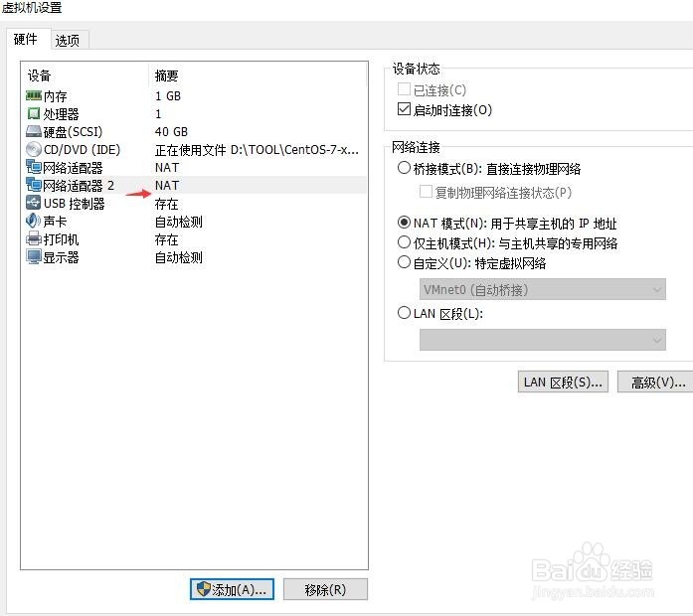This screenshot has width=693, height=616.
Task: Click the 存在 summary of 打印机
Action: click(x=167, y=239)
